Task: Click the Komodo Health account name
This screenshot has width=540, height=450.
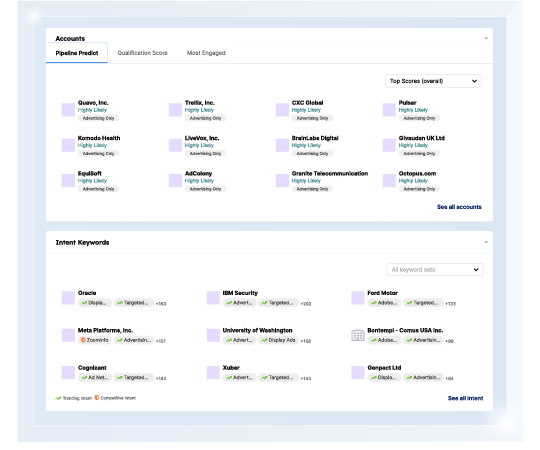Action: pyautogui.click(x=99, y=138)
